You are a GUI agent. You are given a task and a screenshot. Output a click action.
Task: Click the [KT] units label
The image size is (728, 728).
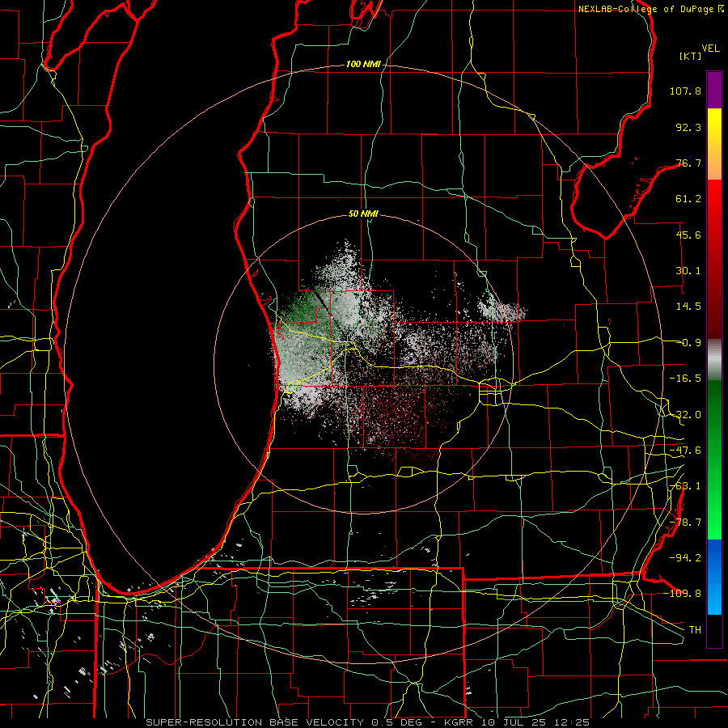(690, 56)
